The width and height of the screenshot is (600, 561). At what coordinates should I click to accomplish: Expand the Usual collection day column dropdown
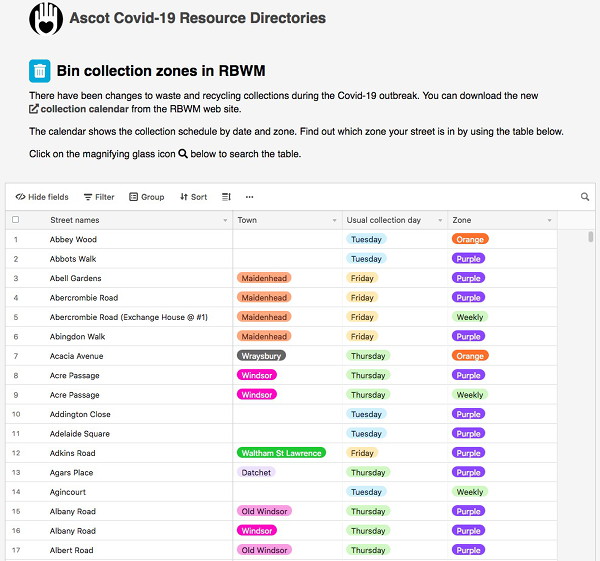(x=441, y=220)
